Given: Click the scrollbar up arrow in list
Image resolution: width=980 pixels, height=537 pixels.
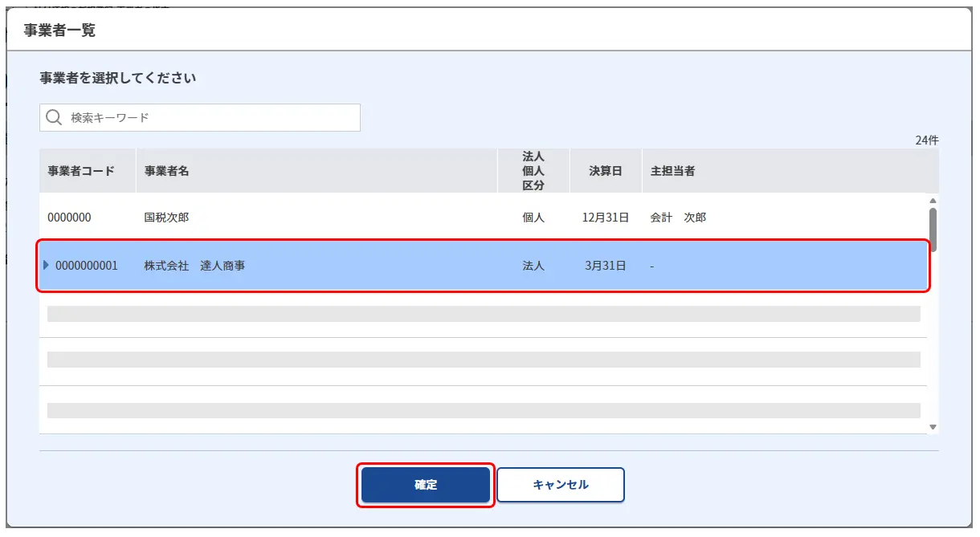Looking at the screenshot, I should click(933, 201).
